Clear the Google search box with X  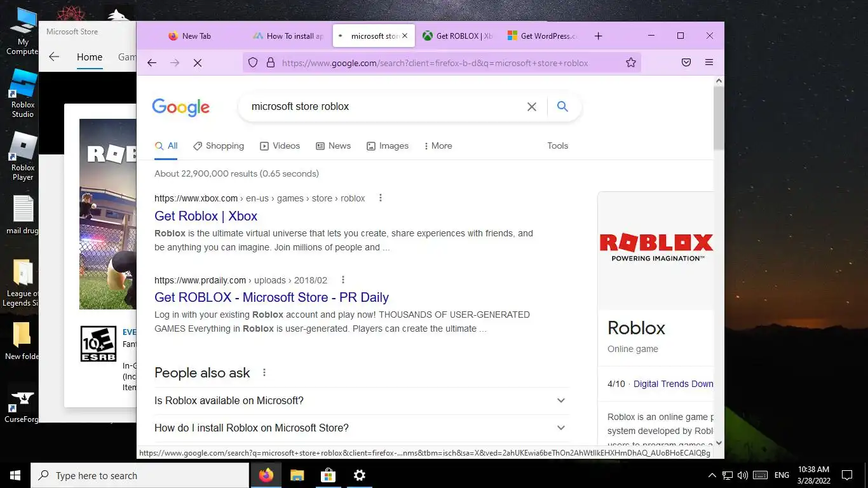coord(532,107)
